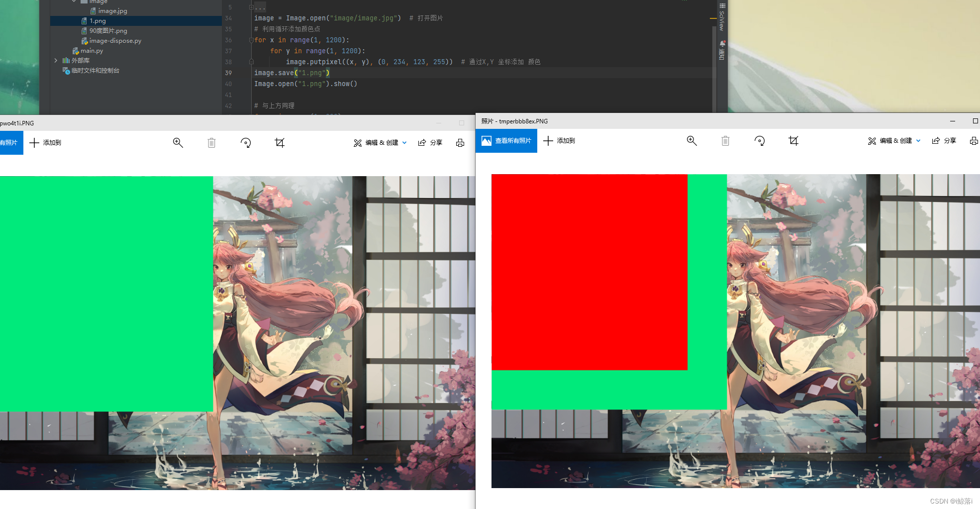Click yellow warning stripe marker in editor
This screenshot has height=509, width=980.
(713, 18)
